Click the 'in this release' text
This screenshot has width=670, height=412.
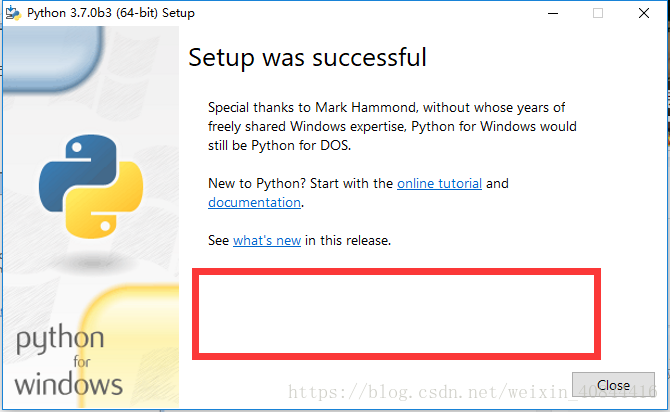pyautogui.click(x=348, y=241)
